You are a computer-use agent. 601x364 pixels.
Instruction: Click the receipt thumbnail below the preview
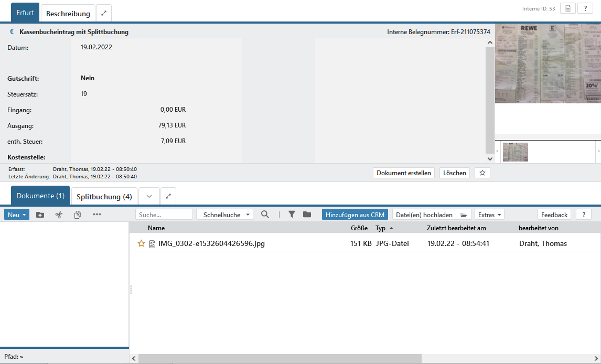click(x=515, y=152)
